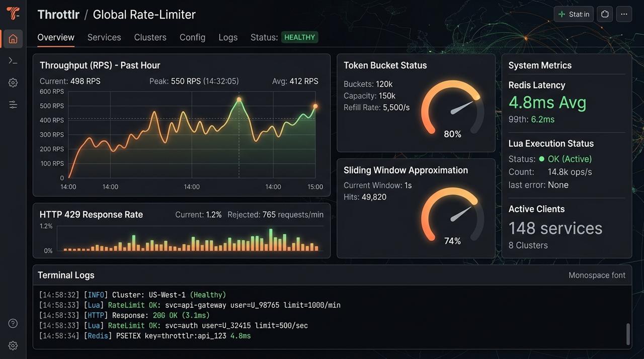Click the tallest green bar in 429 chart
Image resolution: width=644 pixels, height=359 pixels.
pyautogui.click(x=271, y=240)
